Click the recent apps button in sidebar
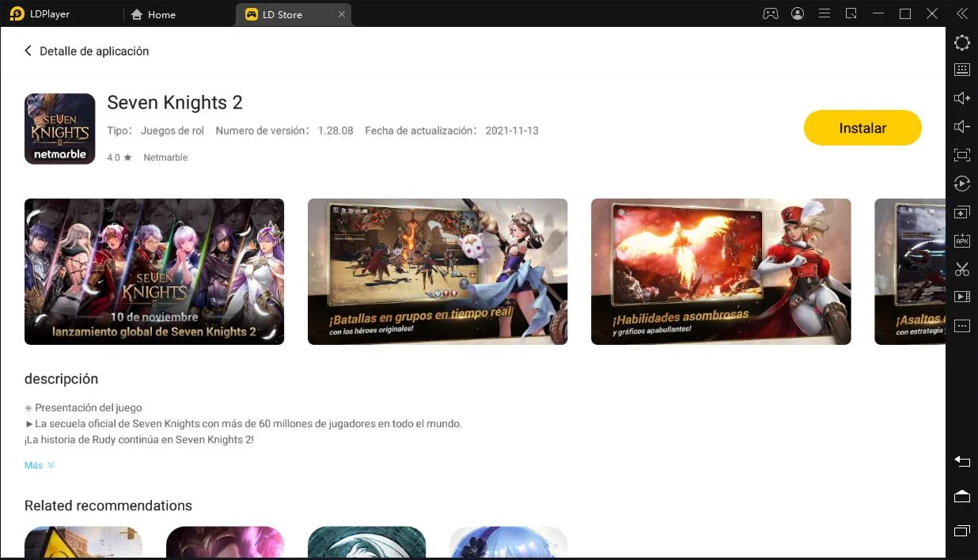The width and height of the screenshot is (978, 560). (962, 531)
